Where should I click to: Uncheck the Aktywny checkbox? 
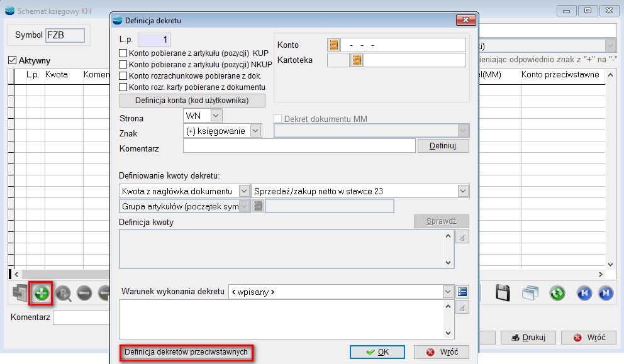coord(12,61)
